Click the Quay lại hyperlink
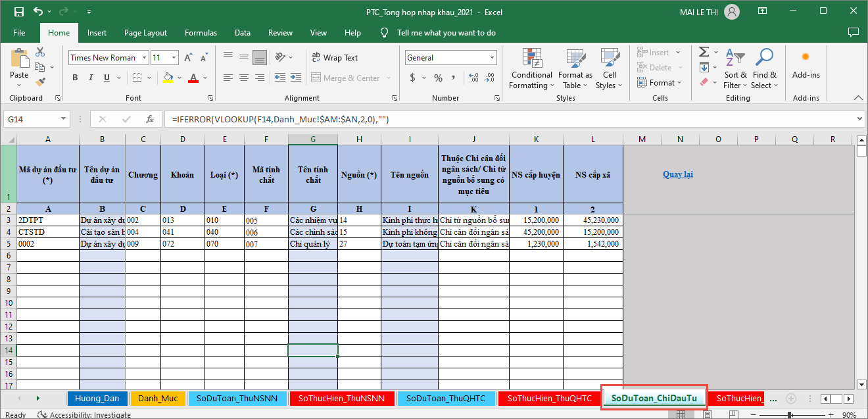This screenshot has width=868, height=419. (x=677, y=174)
